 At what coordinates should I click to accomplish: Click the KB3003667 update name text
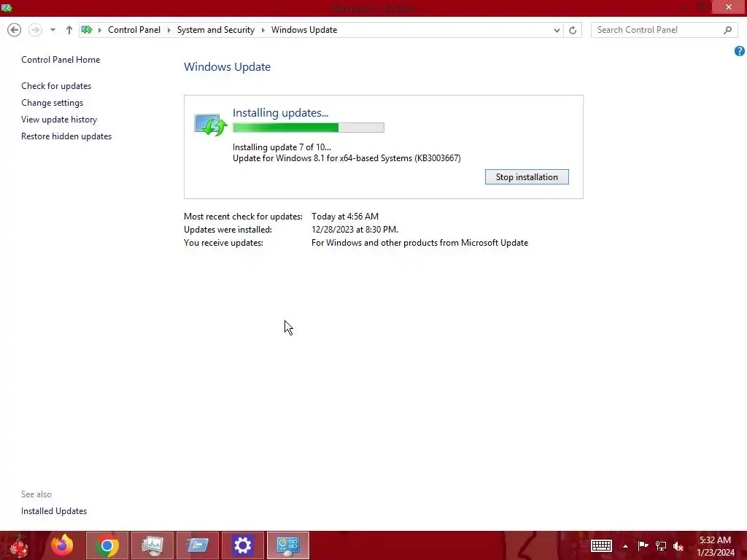[x=347, y=158]
